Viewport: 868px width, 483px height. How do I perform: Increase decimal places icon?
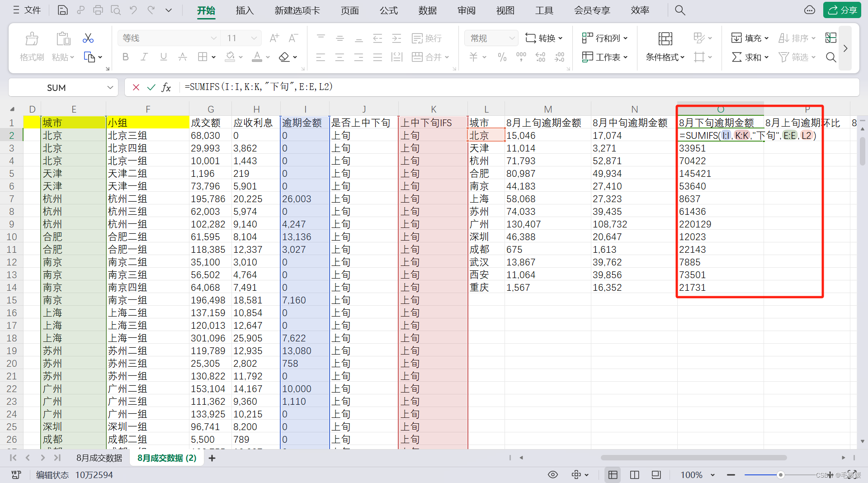(540, 57)
